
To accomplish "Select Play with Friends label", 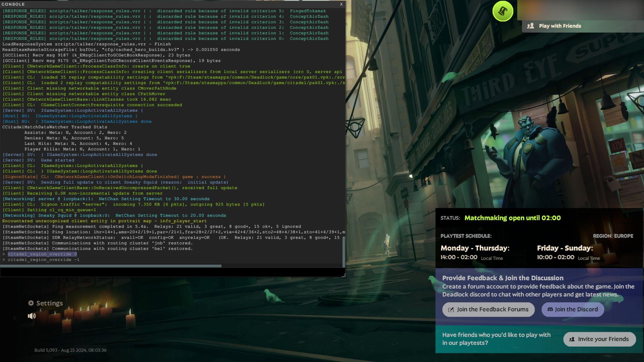I will (x=560, y=26).
